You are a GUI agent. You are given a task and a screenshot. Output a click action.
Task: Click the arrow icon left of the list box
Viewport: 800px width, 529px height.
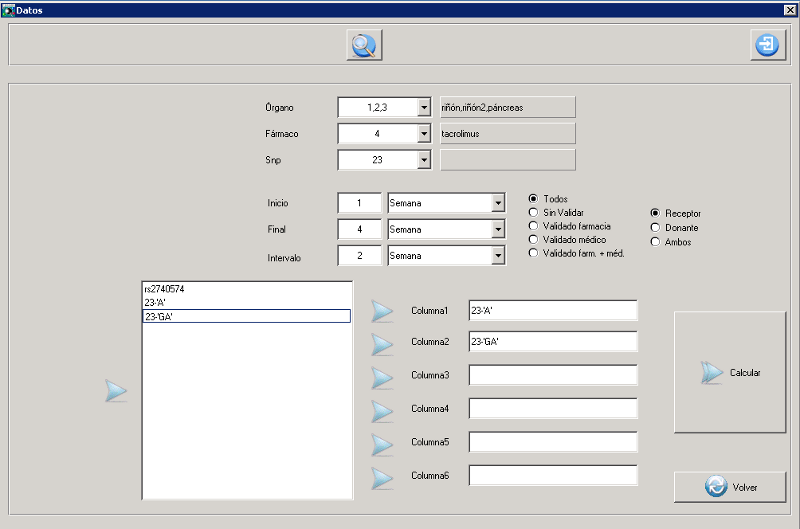117,391
